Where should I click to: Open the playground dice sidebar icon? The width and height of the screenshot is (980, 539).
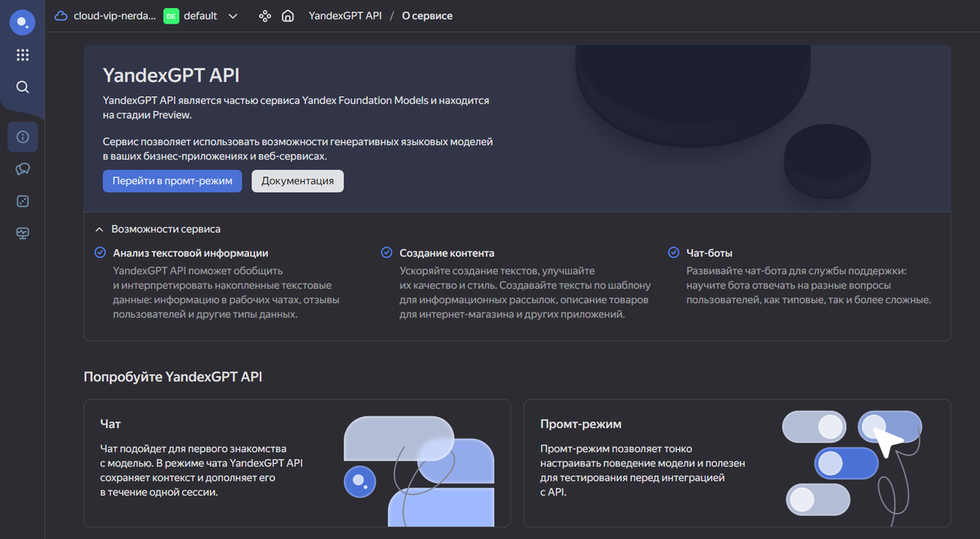(23, 201)
